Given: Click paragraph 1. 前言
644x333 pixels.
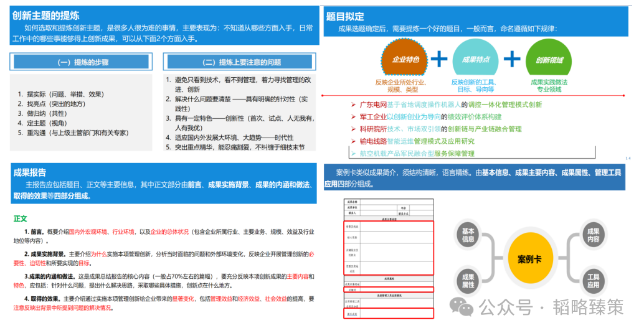Looking at the screenshot, I should click(x=164, y=237).
